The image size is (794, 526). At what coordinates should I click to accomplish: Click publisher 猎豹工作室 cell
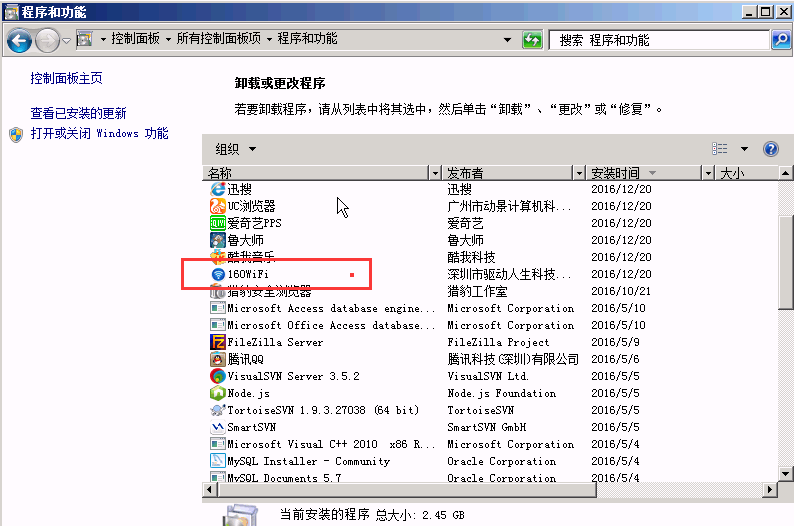coord(477,291)
